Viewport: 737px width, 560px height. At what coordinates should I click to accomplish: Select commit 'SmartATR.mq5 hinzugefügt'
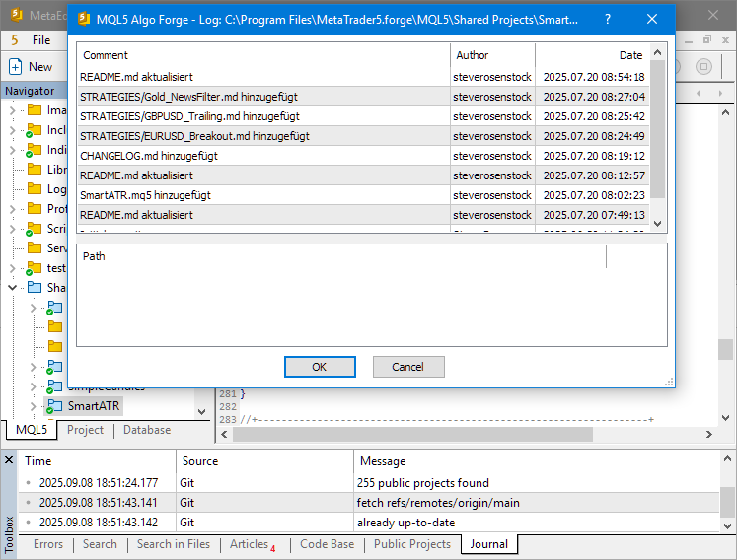click(x=363, y=195)
